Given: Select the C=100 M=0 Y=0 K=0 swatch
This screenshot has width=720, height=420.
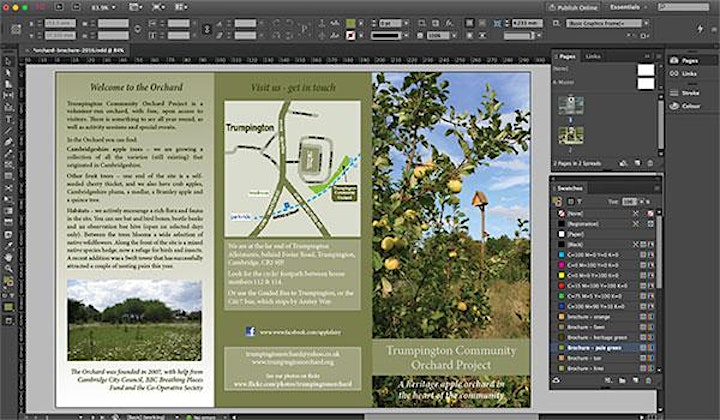Looking at the screenshot, I should click(x=604, y=255).
